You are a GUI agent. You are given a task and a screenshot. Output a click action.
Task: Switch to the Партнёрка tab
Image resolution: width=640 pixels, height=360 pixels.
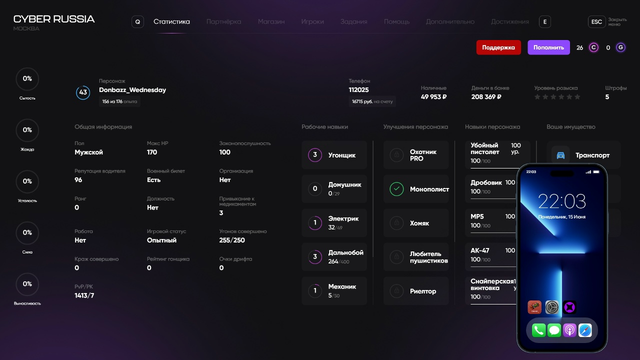tap(224, 22)
